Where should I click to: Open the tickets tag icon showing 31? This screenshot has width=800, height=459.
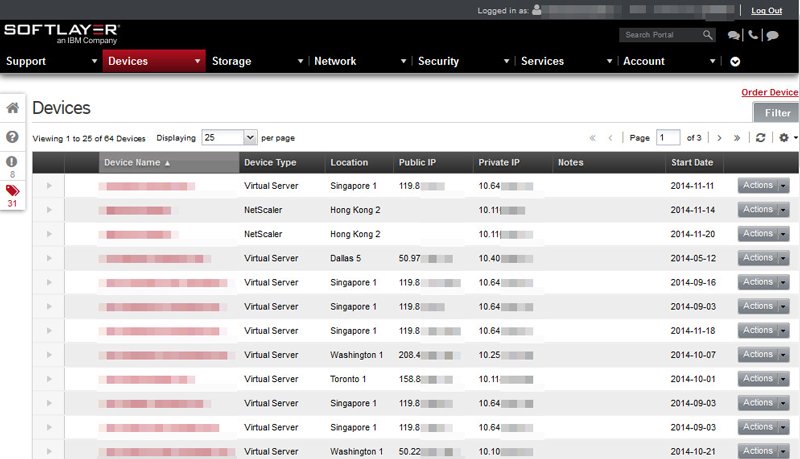[12, 191]
